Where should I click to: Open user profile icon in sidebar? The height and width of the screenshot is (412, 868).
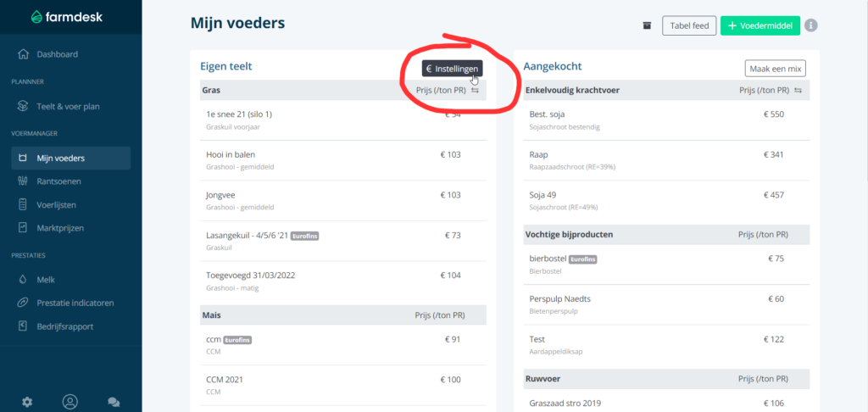[70, 402]
